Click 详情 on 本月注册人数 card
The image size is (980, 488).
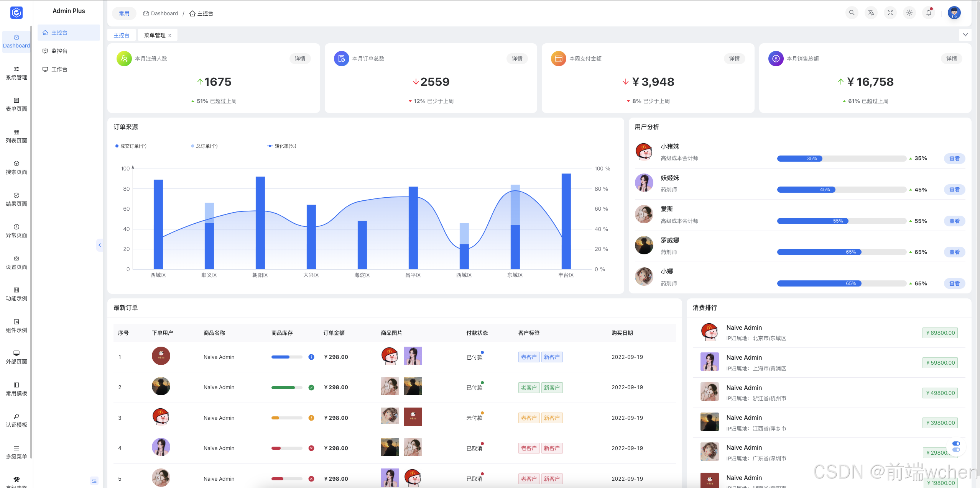[x=300, y=59]
